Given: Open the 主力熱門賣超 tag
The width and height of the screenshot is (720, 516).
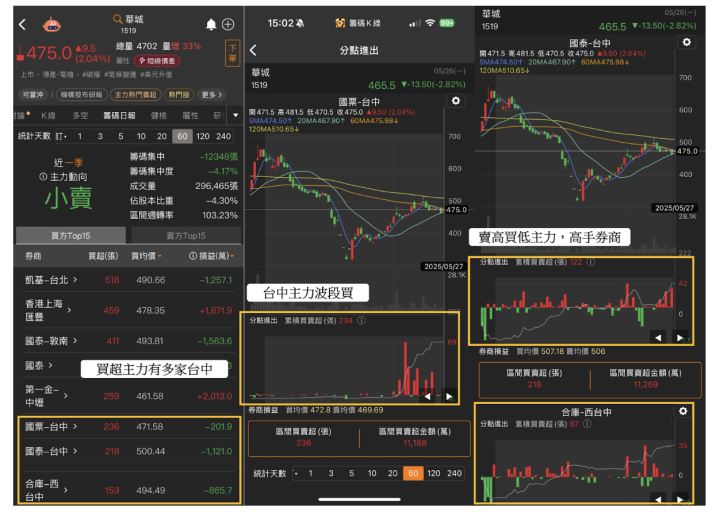Looking at the screenshot, I should (135, 95).
